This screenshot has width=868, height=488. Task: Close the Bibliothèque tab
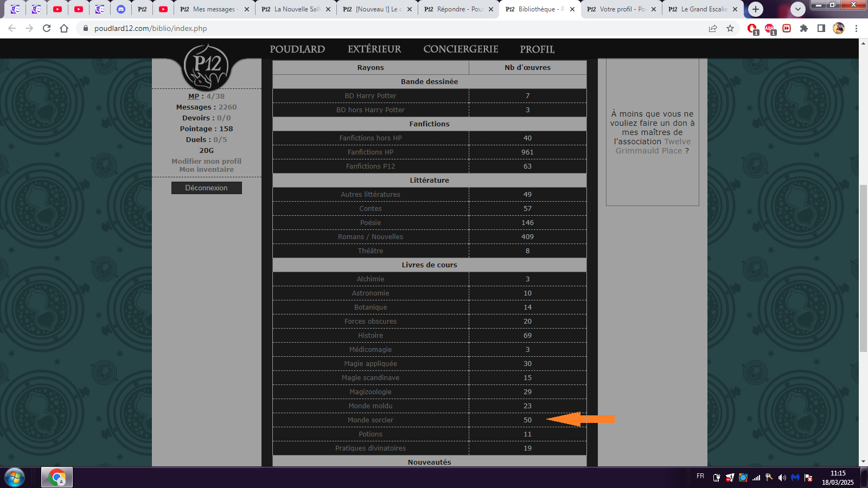click(572, 9)
